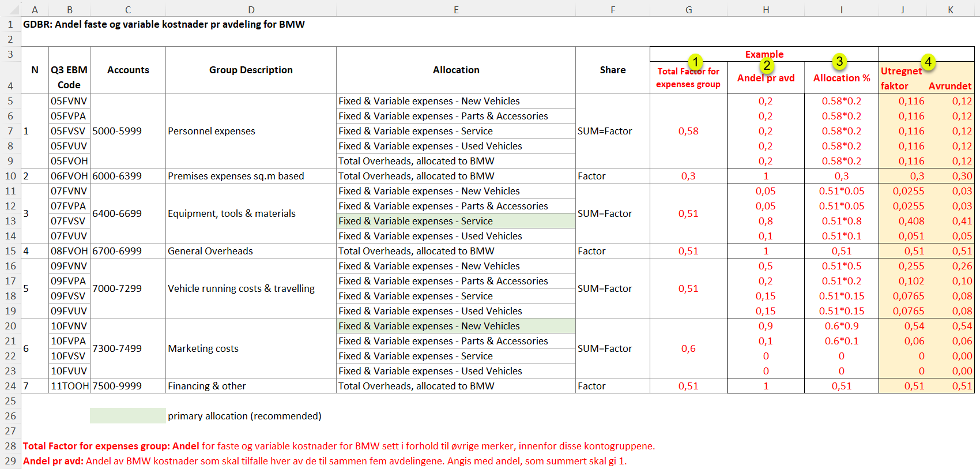Select the cell with code 05FVOH
980x469 pixels.
tap(69, 161)
